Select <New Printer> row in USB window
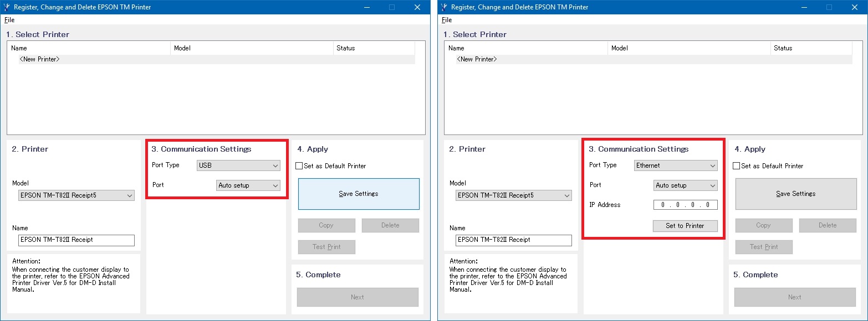This screenshot has height=321, width=868. point(217,59)
